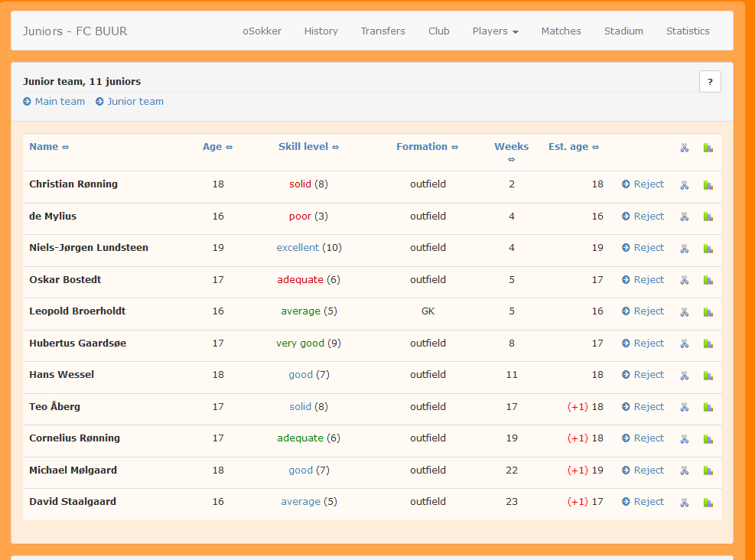The height and width of the screenshot is (560, 755).
Task: Sort table by Age column
Action: pyautogui.click(x=218, y=146)
